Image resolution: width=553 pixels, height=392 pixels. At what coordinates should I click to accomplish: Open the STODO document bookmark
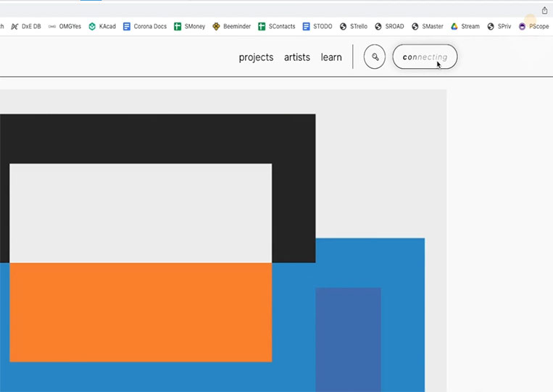pos(317,26)
